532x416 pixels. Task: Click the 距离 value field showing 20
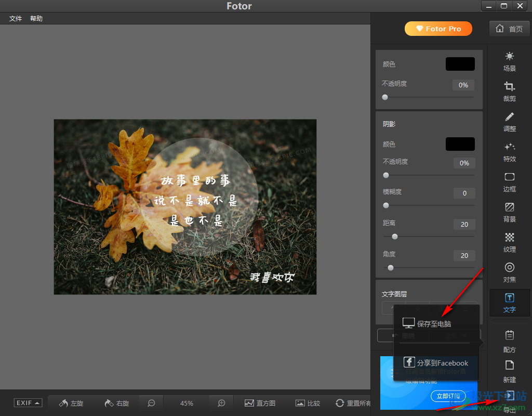[x=464, y=225]
